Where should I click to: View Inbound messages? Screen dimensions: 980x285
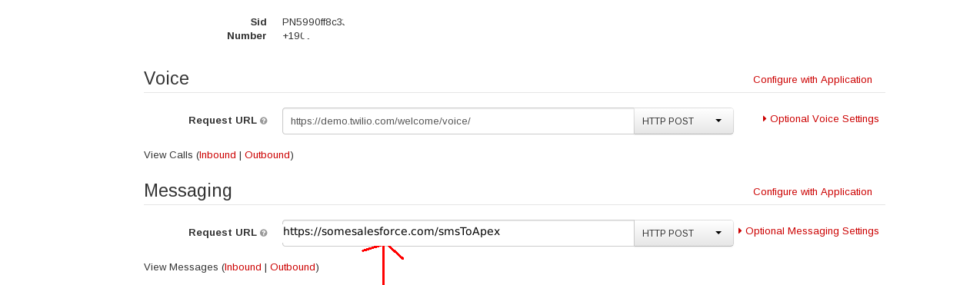243,267
